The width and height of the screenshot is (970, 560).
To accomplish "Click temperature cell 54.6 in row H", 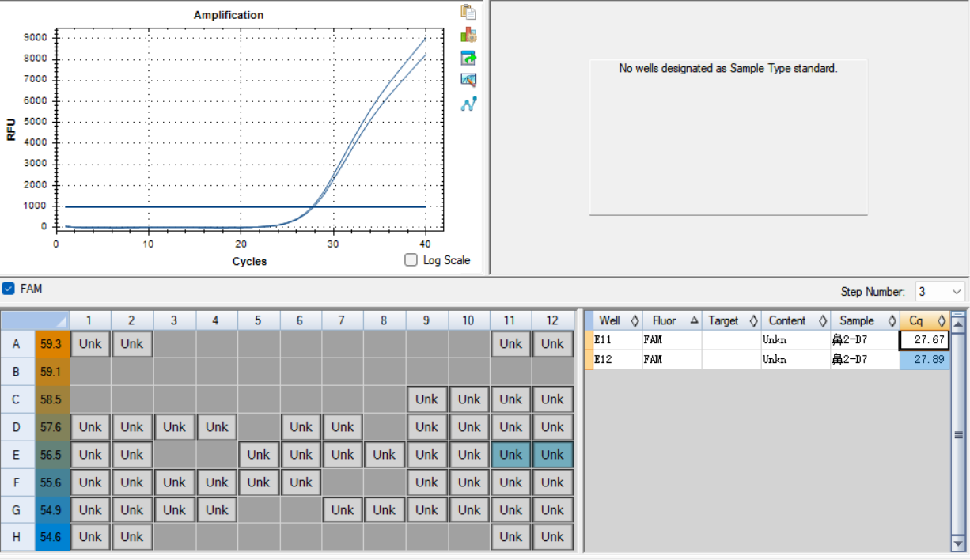I will 52,537.
